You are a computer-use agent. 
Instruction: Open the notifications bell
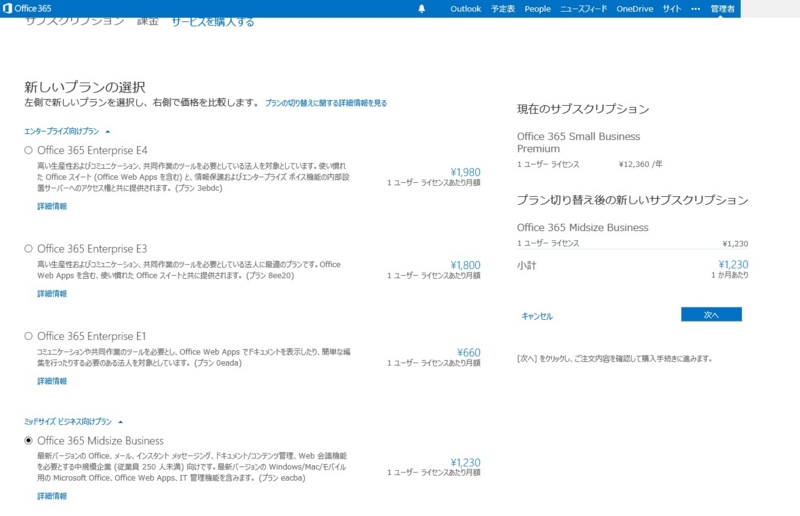click(x=421, y=9)
